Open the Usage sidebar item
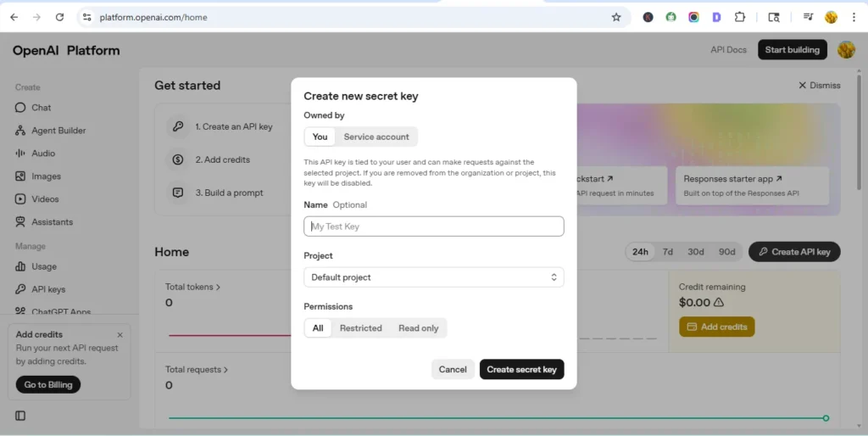The width and height of the screenshot is (868, 436). point(36,266)
